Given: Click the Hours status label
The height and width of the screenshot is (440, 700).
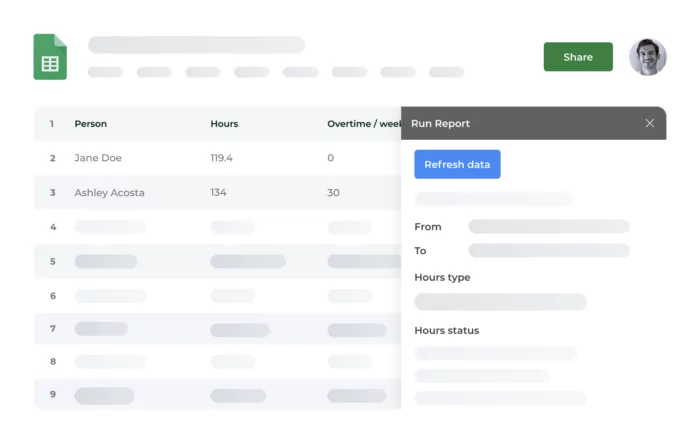Looking at the screenshot, I should click(446, 331).
